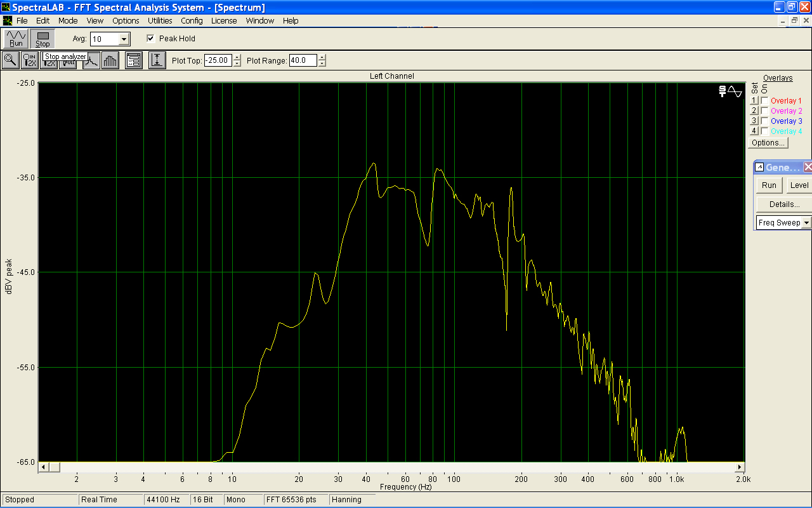812x508 pixels.
Task: Click the frequency scrollbar left arrow
Action: tap(44, 467)
